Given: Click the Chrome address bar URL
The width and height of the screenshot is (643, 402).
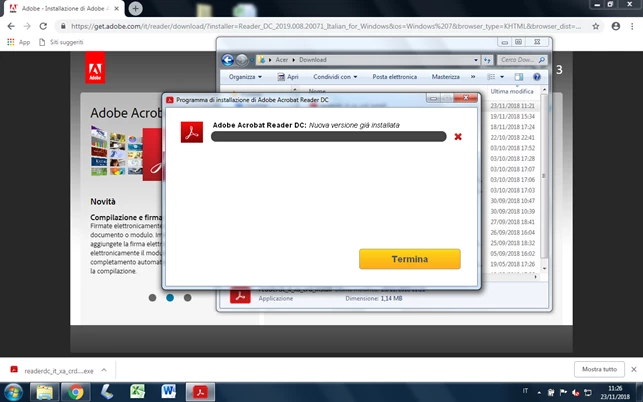Looking at the screenshot, I should click(326, 26).
